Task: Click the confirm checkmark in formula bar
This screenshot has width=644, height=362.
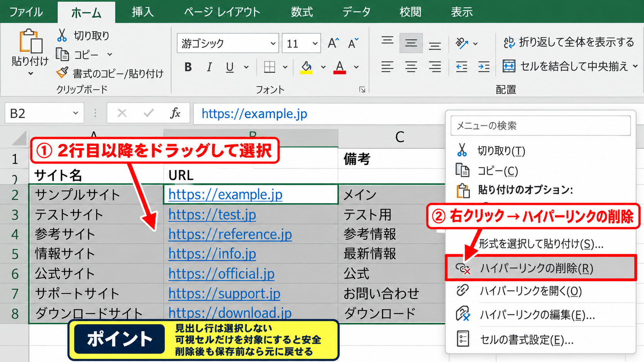Action: [x=148, y=113]
